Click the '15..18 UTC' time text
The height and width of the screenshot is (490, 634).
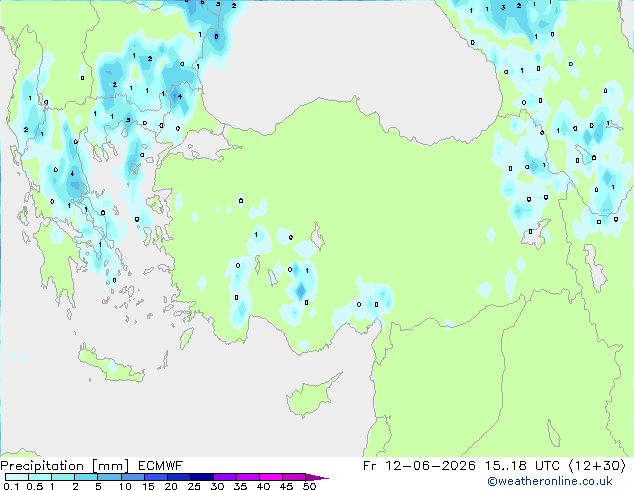pyautogui.click(x=522, y=466)
